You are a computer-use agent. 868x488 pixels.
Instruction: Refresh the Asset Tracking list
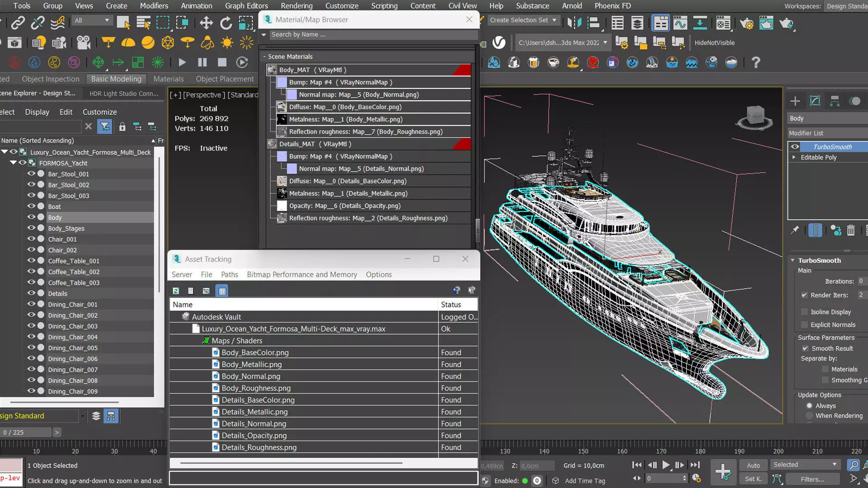pyautogui.click(x=176, y=291)
